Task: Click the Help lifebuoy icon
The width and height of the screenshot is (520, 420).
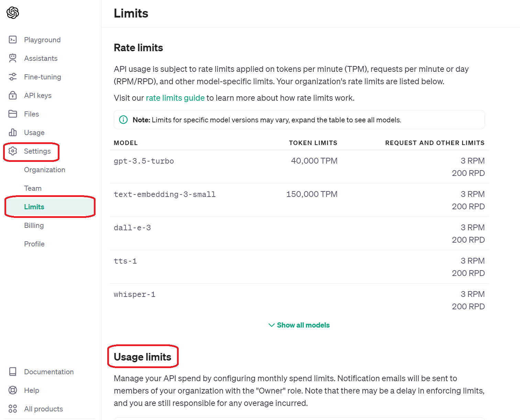Action: click(x=13, y=390)
